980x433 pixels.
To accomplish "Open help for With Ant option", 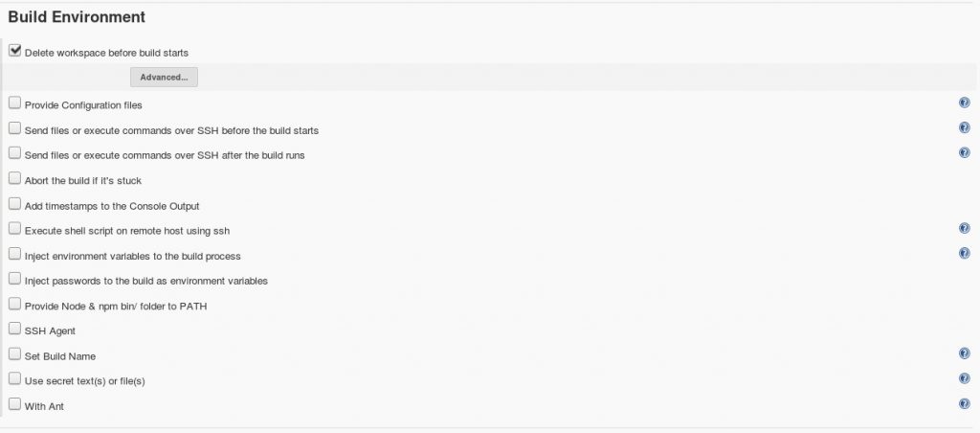I will (965, 403).
